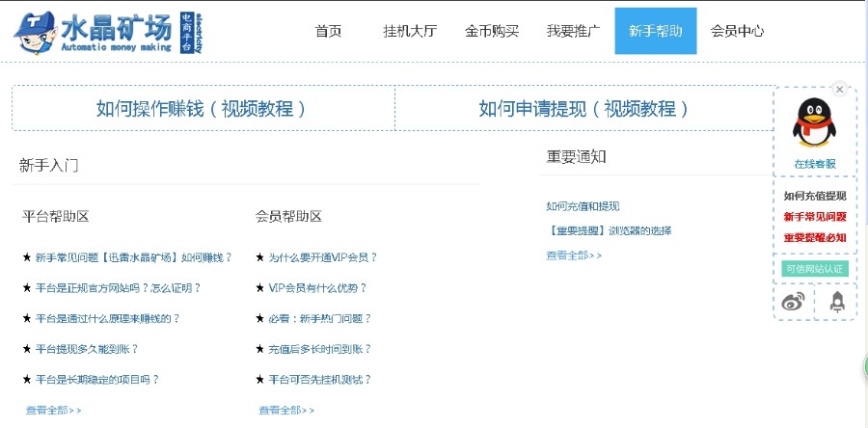Click red 重要提醒必知 sidebar link
The height and width of the screenshot is (428, 868).
pos(815,238)
